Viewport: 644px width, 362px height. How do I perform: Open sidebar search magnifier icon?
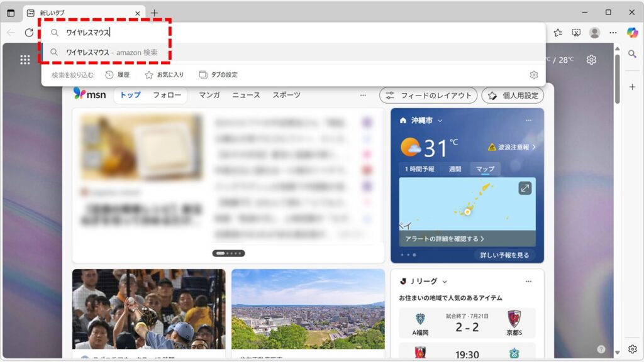click(632, 54)
